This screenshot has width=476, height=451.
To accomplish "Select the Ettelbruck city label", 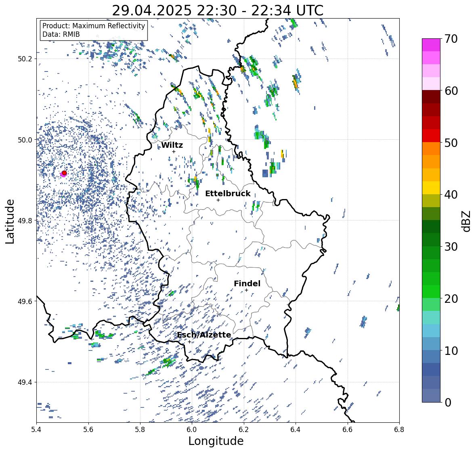I will [228, 193].
